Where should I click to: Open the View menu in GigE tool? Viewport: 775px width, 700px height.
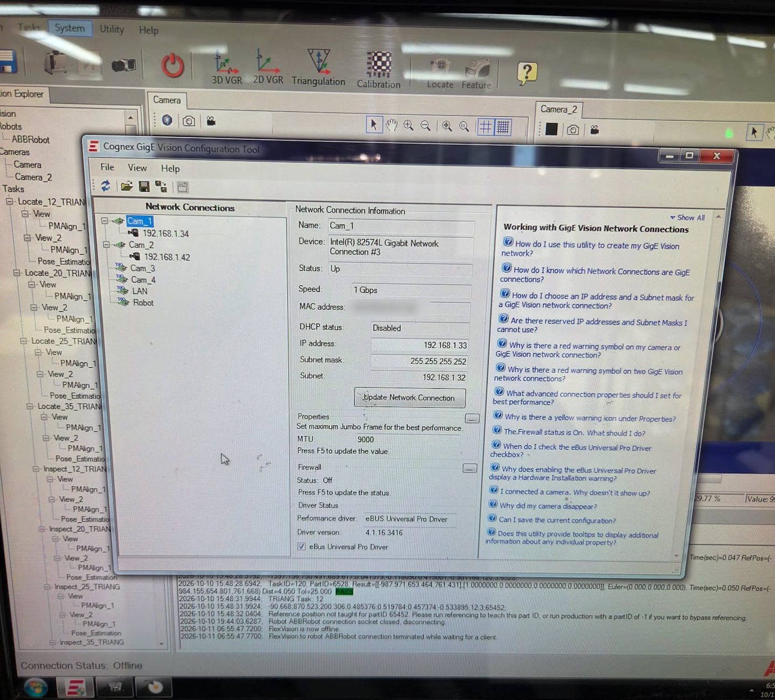pyautogui.click(x=137, y=167)
